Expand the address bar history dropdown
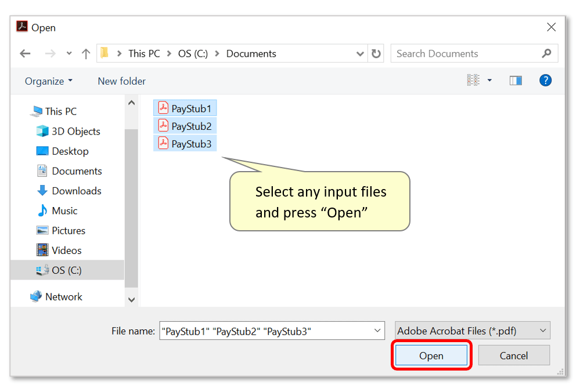 [x=360, y=54]
